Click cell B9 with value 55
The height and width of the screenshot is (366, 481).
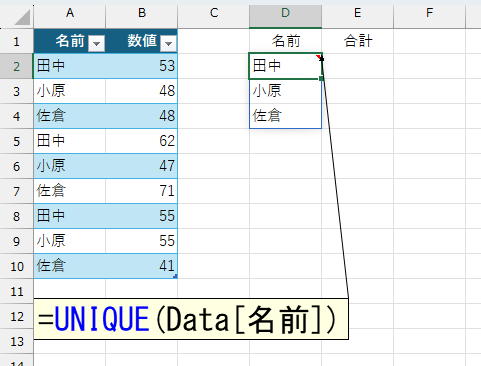[142, 241]
